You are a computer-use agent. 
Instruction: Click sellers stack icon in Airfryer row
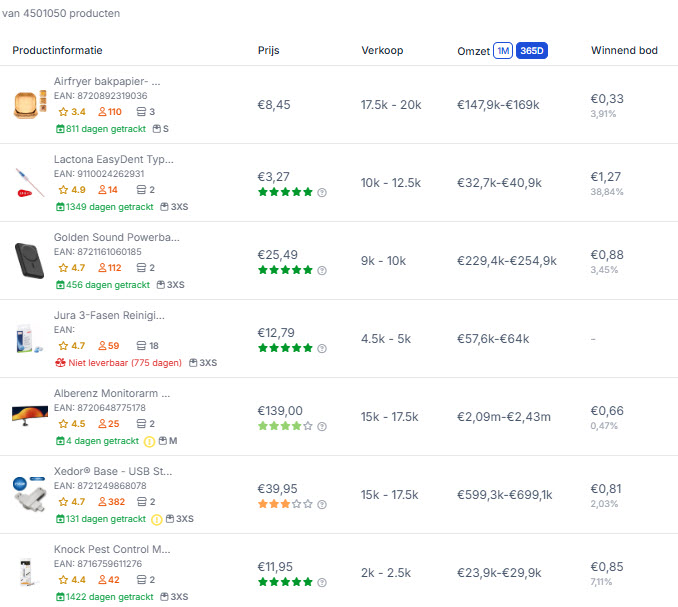141,112
